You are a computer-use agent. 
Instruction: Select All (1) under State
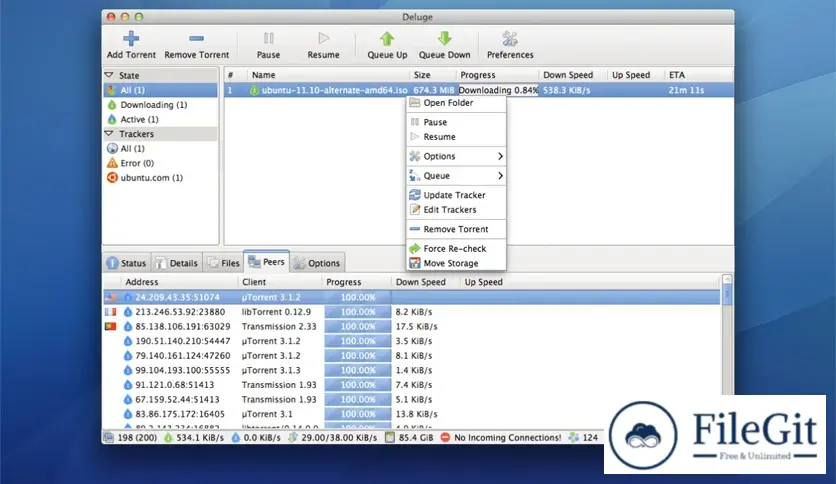[x=160, y=90]
